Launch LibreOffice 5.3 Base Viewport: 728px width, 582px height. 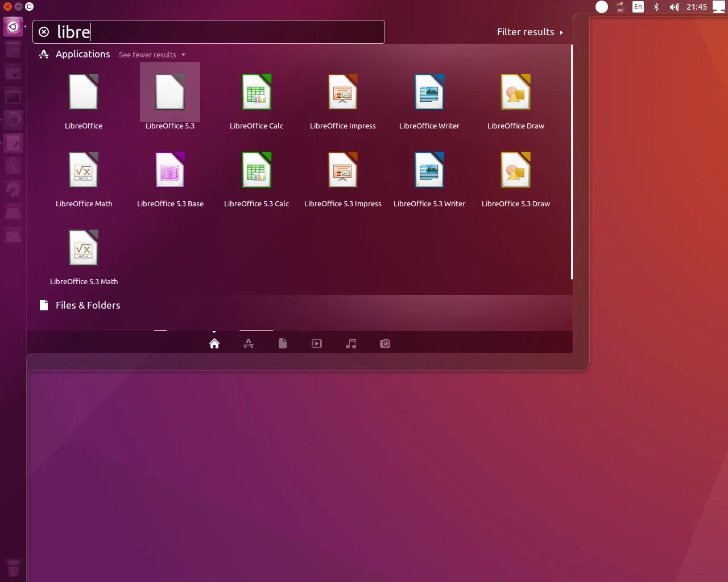point(170,170)
